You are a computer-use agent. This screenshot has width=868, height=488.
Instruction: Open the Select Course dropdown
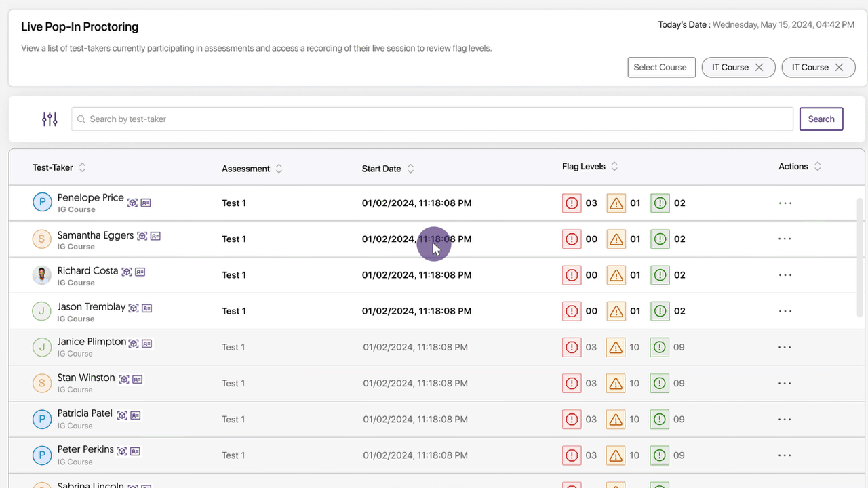(x=660, y=68)
